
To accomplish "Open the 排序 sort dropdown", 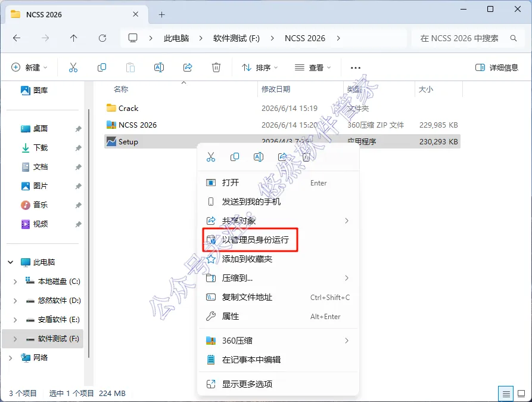I will [260, 67].
